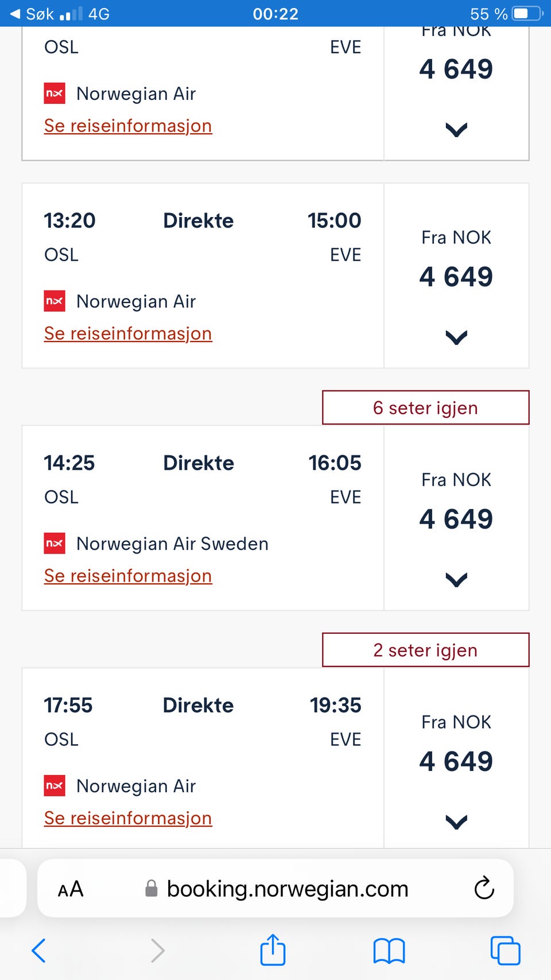Open Se reiseinformasjon on topmost flight
Viewport: 551px width, 980px height.
(128, 126)
